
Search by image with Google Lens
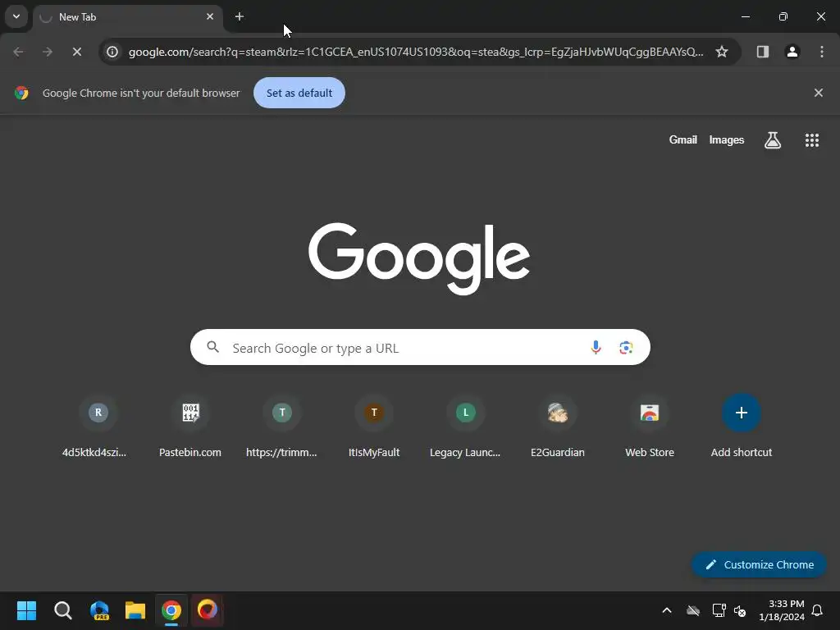[x=626, y=347]
